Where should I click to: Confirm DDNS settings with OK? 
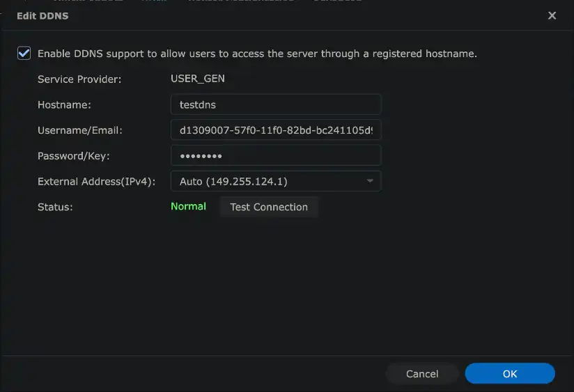tap(510, 374)
